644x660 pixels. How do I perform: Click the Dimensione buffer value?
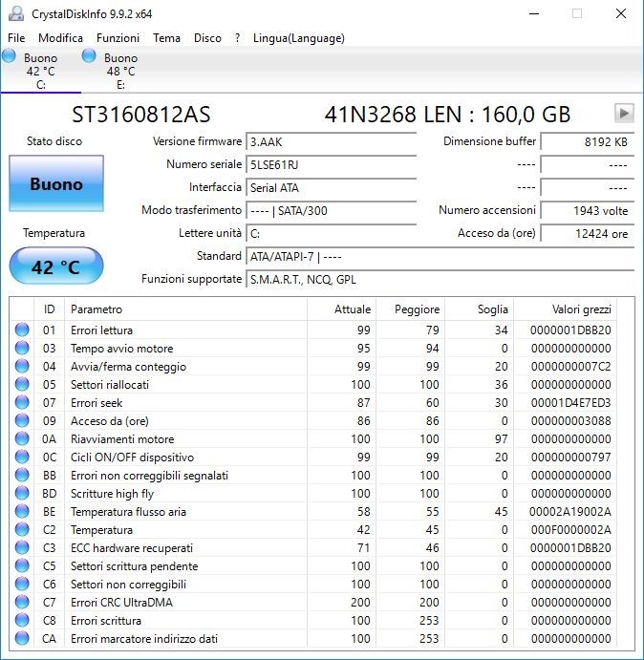pos(587,142)
